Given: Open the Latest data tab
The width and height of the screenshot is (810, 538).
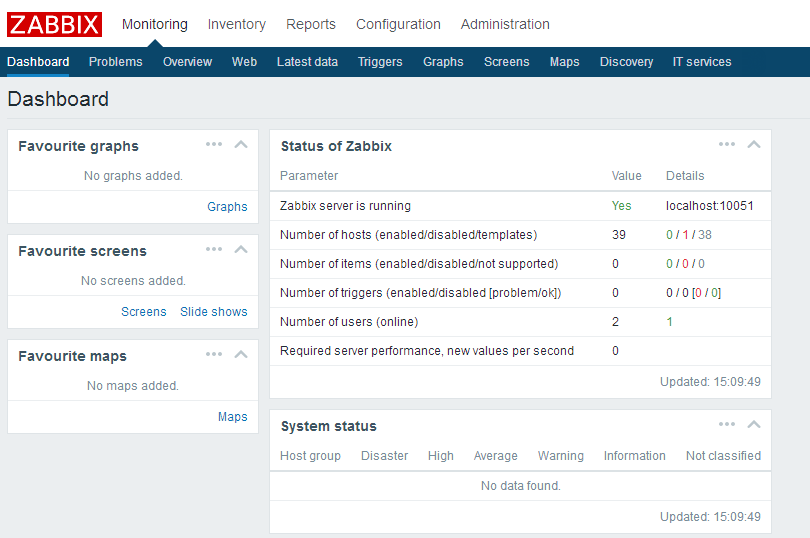Looking at the screenshot, I should click(307, 62).
